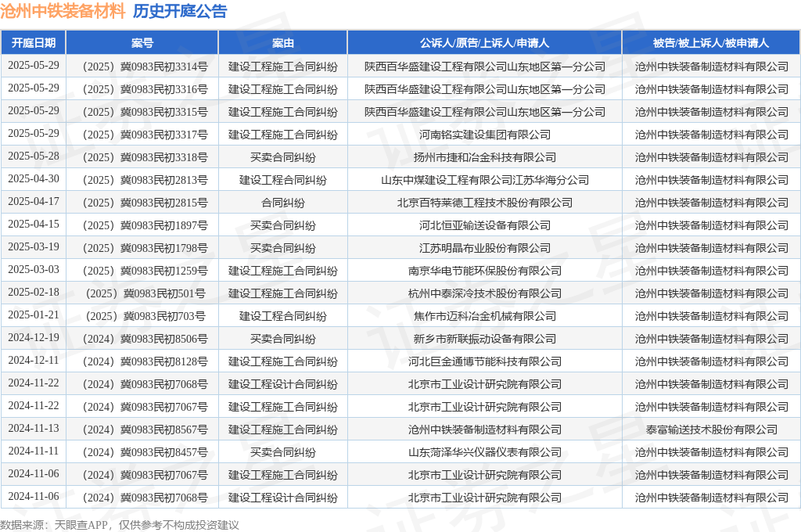Select case number 冀0983民初2813号

click(x=164, y=180)
